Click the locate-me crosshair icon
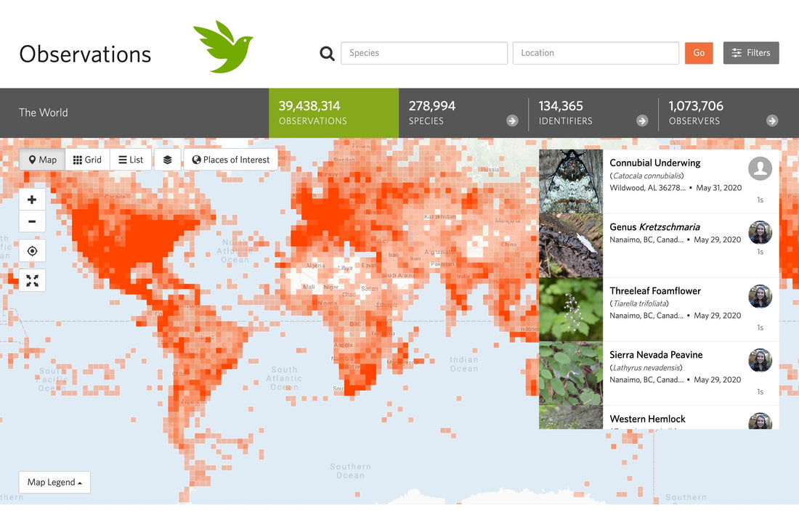Screen dimensions: 799x532 pyautogui.click(x=32, y=251)
